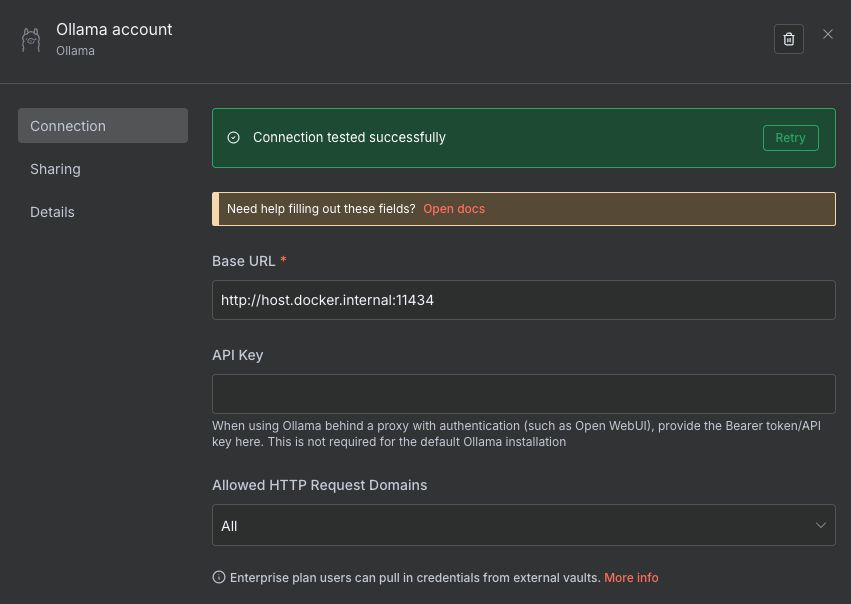Follow the Open docs link
851x604 pixels.
click(x=454, y=209)
